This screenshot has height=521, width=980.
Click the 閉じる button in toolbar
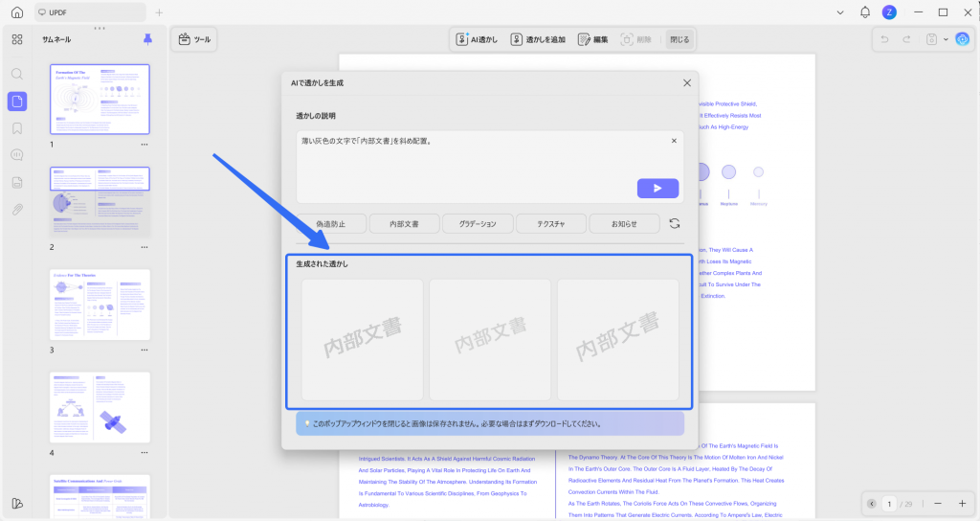pos(679,39)
